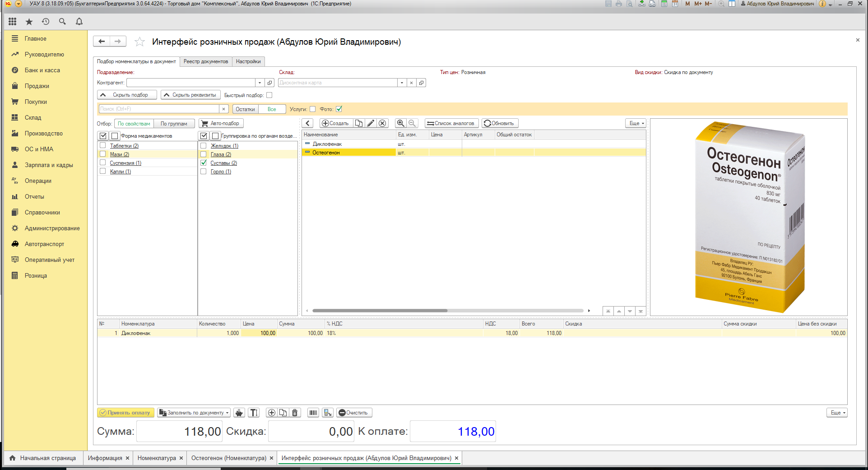Enable the Быстрый подбор checkbox
This screenshot has height=470, width=868.
[x=269, y=95]
